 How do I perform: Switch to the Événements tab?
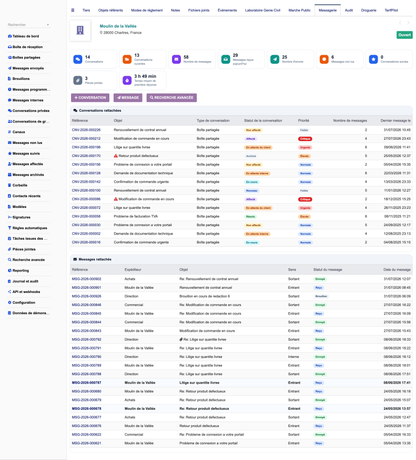[227, 10]
